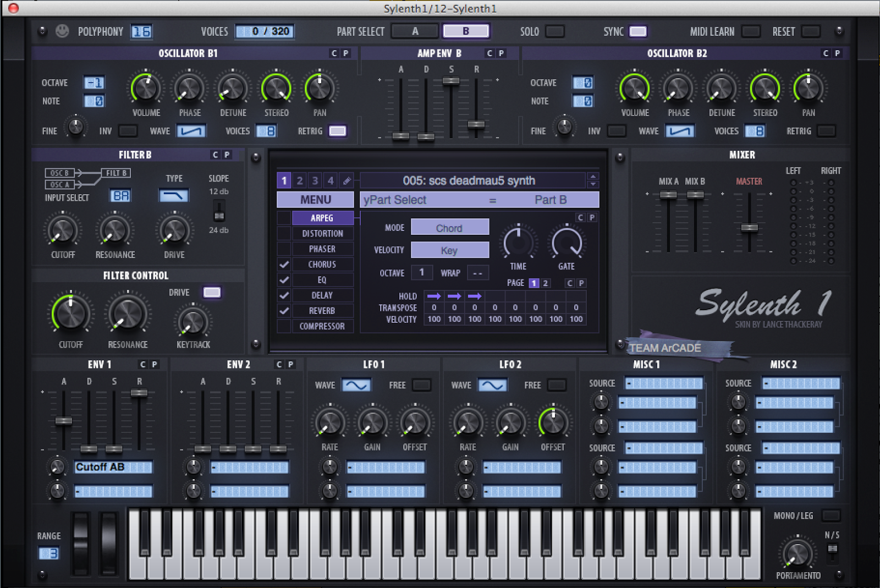The image size is (880, 588).
Task: Click preset name 005: scs deadmau5 synth
Action: point(469,180)
